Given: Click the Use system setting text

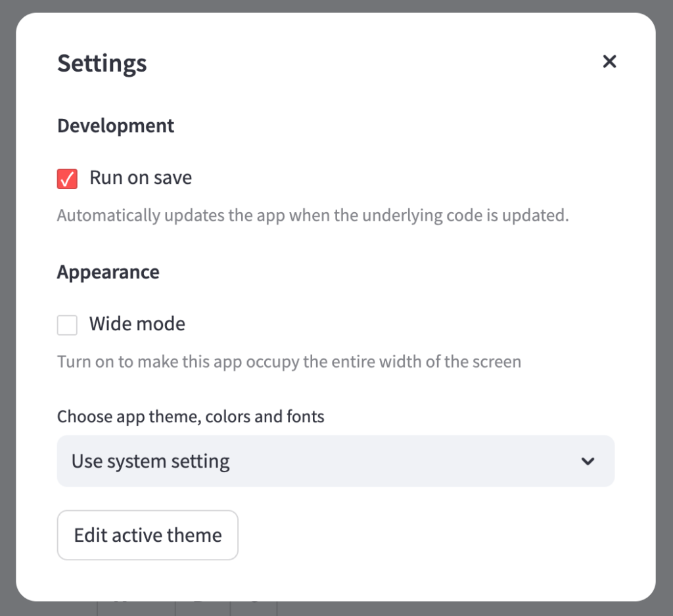Looking at the screenshot, I should click(151, 461).
